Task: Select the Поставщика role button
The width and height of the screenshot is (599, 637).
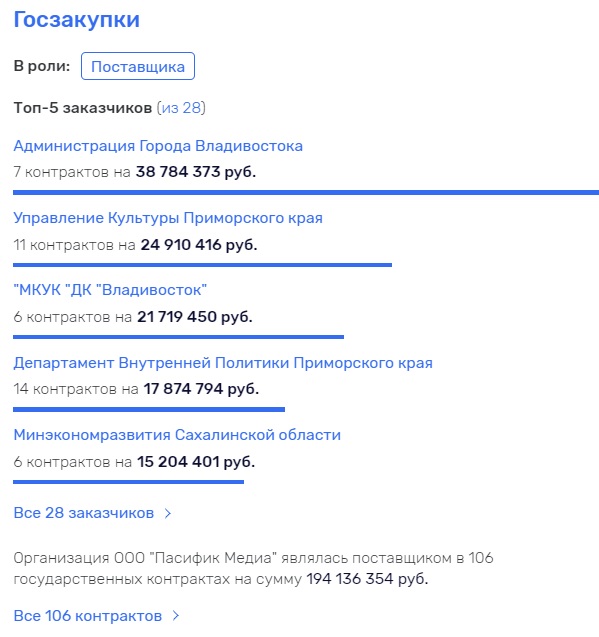Action: click(x=138, y=66)
